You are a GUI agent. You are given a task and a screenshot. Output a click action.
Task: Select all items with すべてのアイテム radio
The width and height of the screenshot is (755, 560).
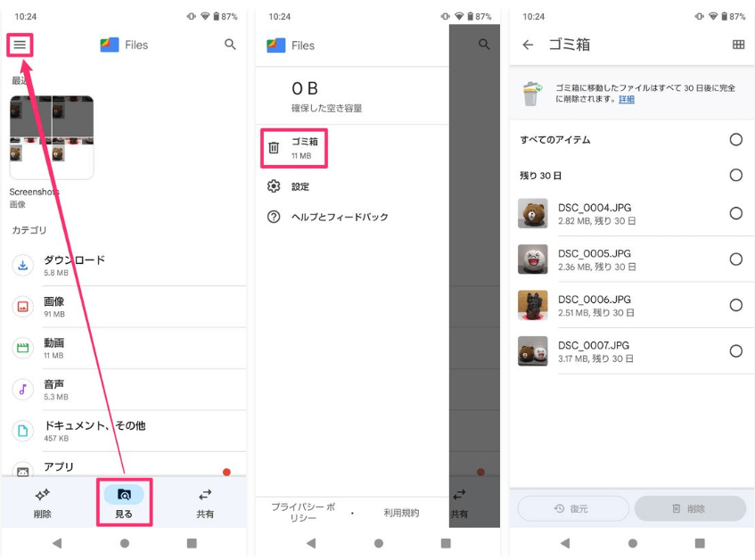(x=735, y=140)
